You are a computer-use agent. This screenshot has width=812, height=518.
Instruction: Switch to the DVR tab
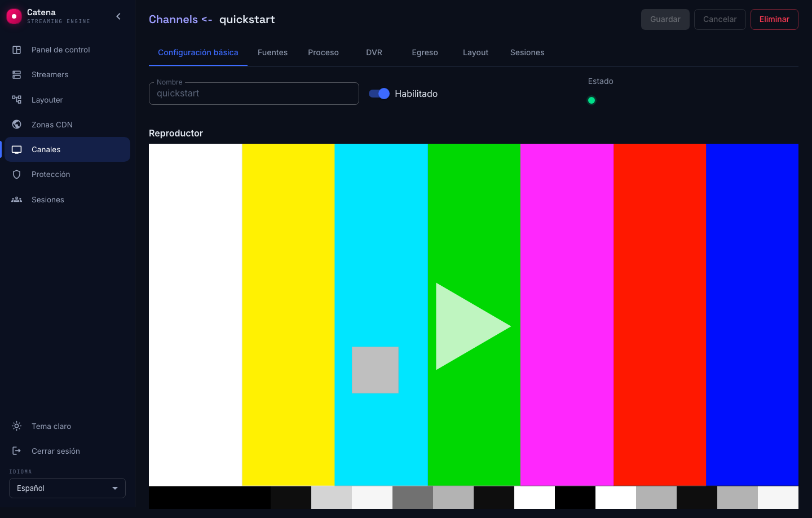coord(374,52)
